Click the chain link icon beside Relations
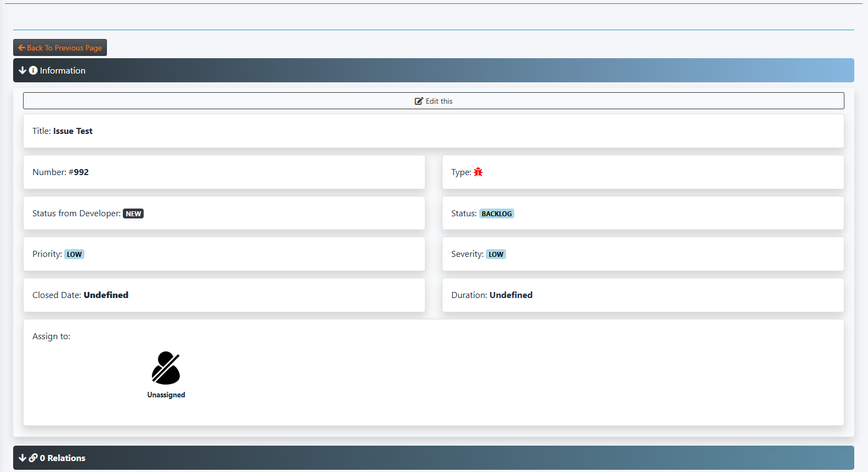 tap(33, 458)
